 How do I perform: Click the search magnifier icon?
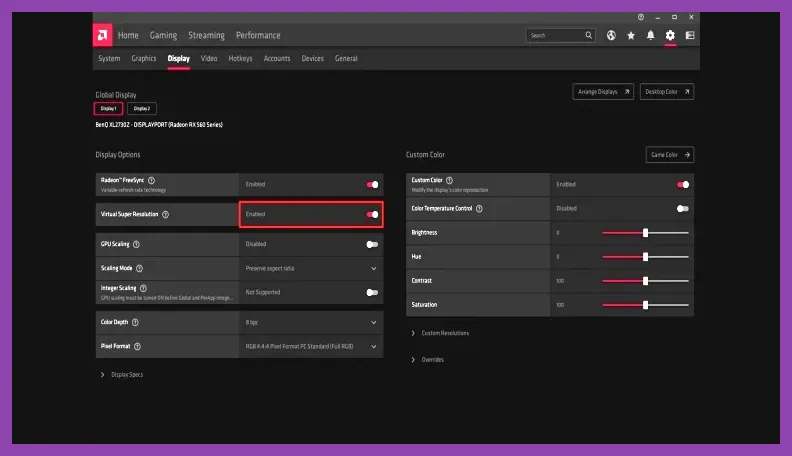[588, 35]
